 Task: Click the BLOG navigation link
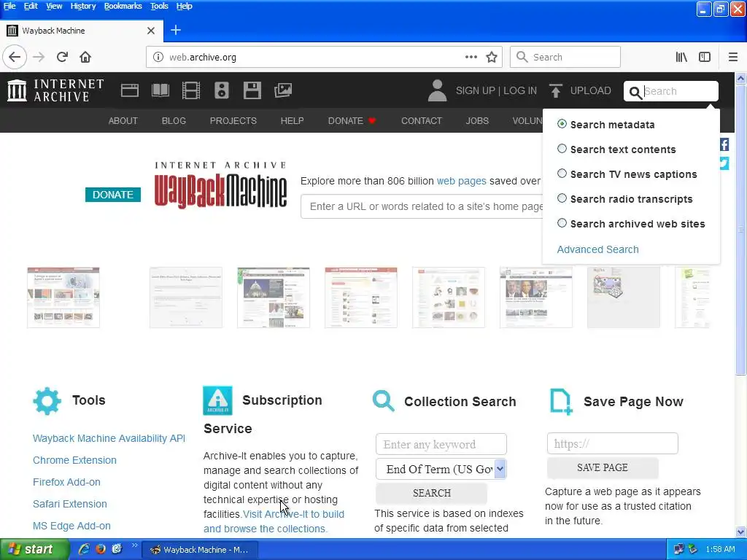tap(174, 121)
